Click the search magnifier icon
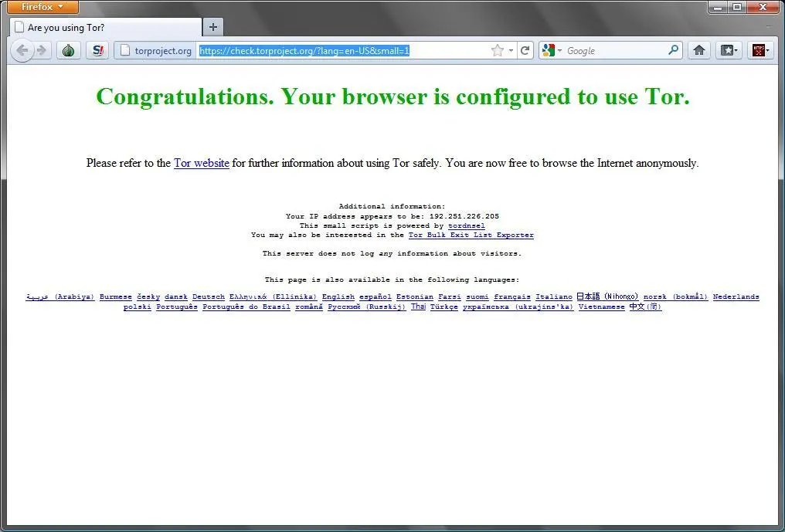 (x=673, y=51)
